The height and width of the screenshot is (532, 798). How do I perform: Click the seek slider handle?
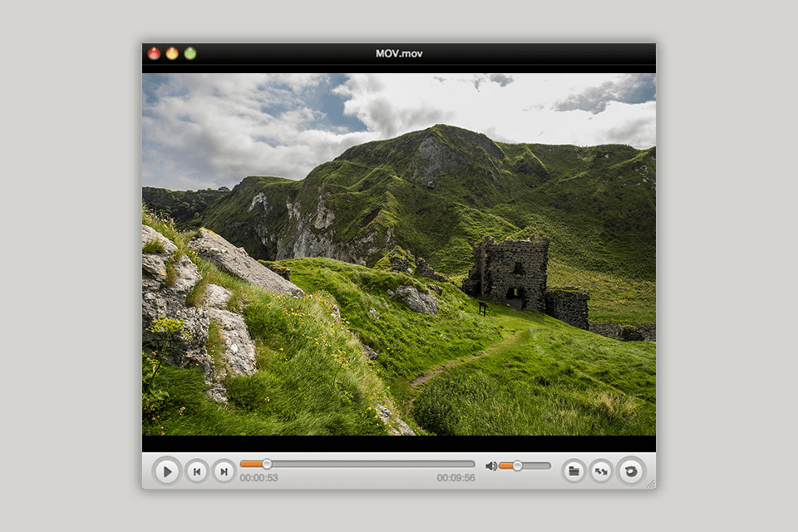pos(266,464)
